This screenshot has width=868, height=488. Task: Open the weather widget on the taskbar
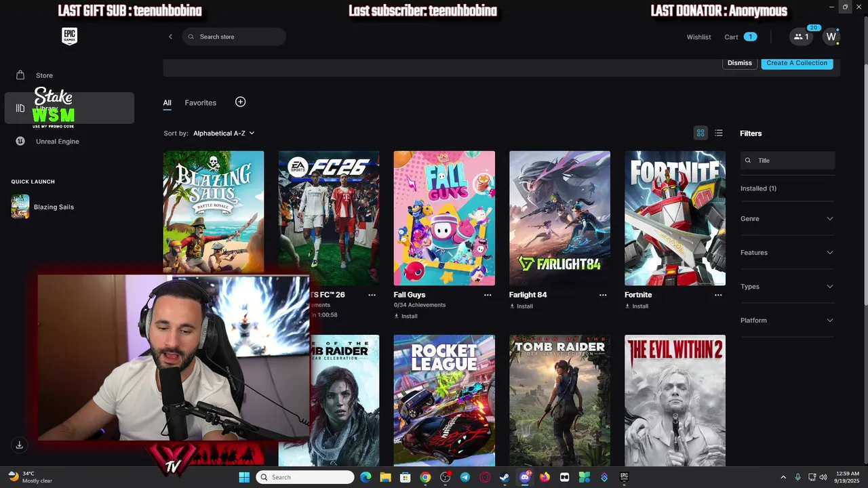(31, 477)
